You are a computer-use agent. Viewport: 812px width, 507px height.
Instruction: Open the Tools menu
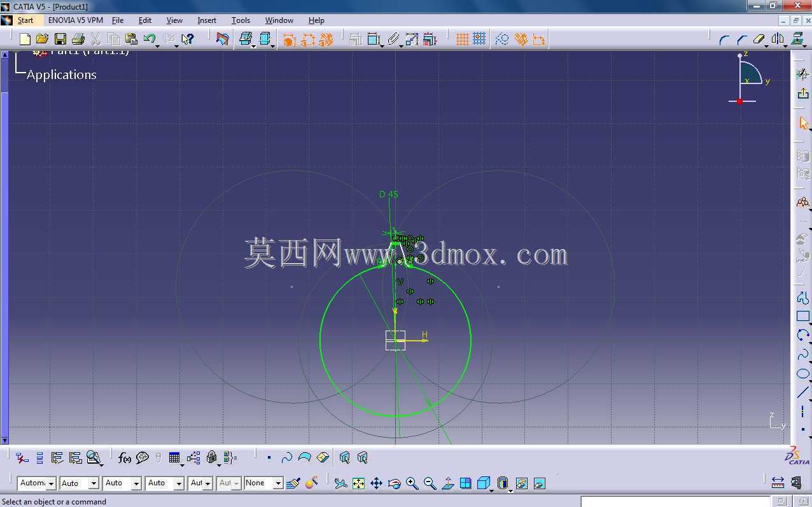pyautogui.click(x=241, y=20)
